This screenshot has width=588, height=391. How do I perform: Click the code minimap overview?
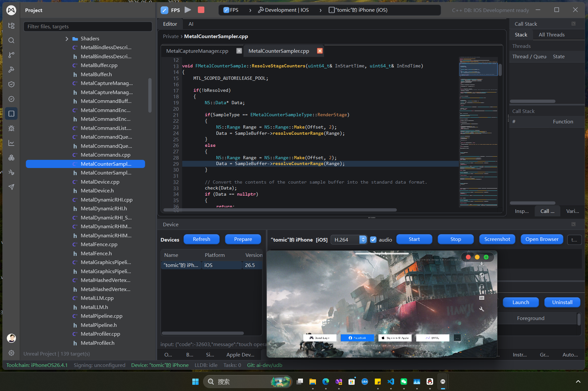click(478, 132)
